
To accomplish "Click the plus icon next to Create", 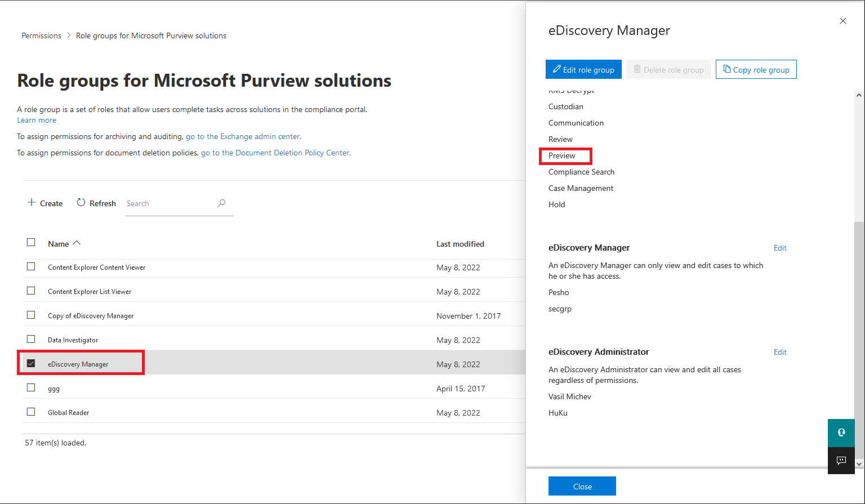I will pos(32,203).
